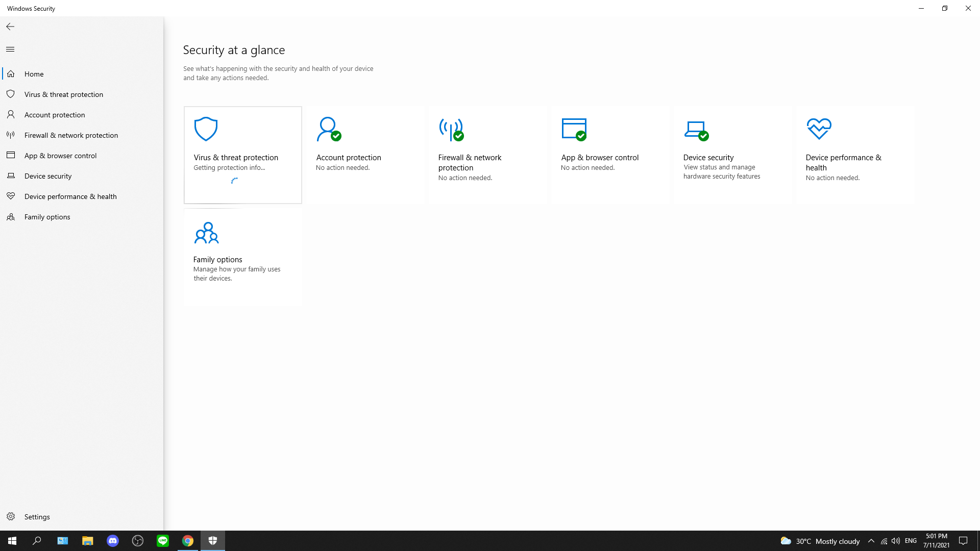This screenshot has width=980, height=551.
Task: Click the Device performance & health sidebar item
Action: point(70,196)
